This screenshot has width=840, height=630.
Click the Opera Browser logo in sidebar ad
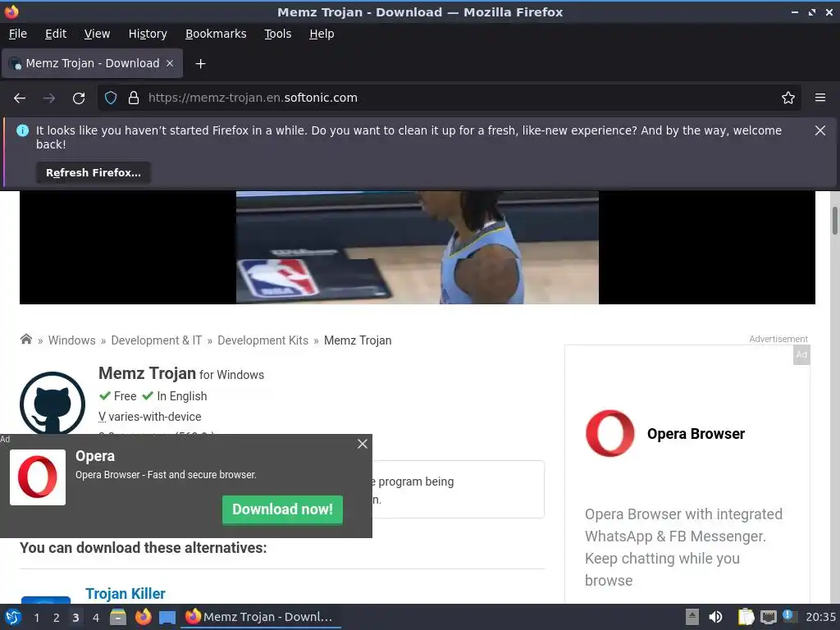point(609,433)
